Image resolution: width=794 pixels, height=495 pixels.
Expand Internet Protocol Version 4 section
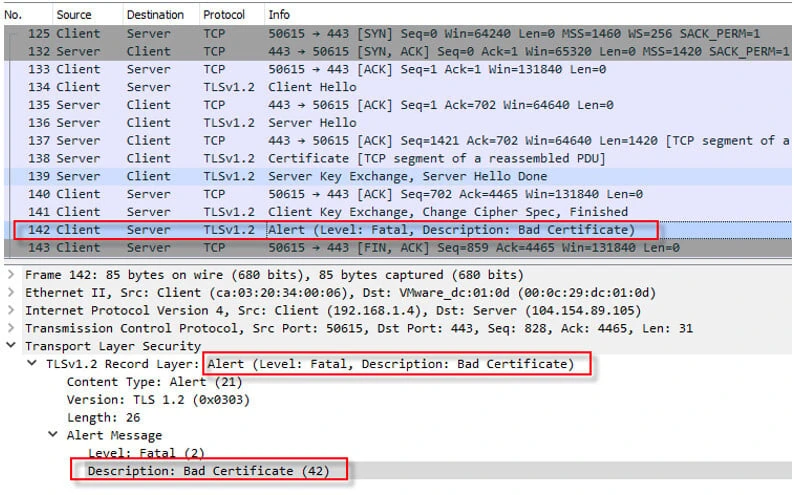coord(11,311)
